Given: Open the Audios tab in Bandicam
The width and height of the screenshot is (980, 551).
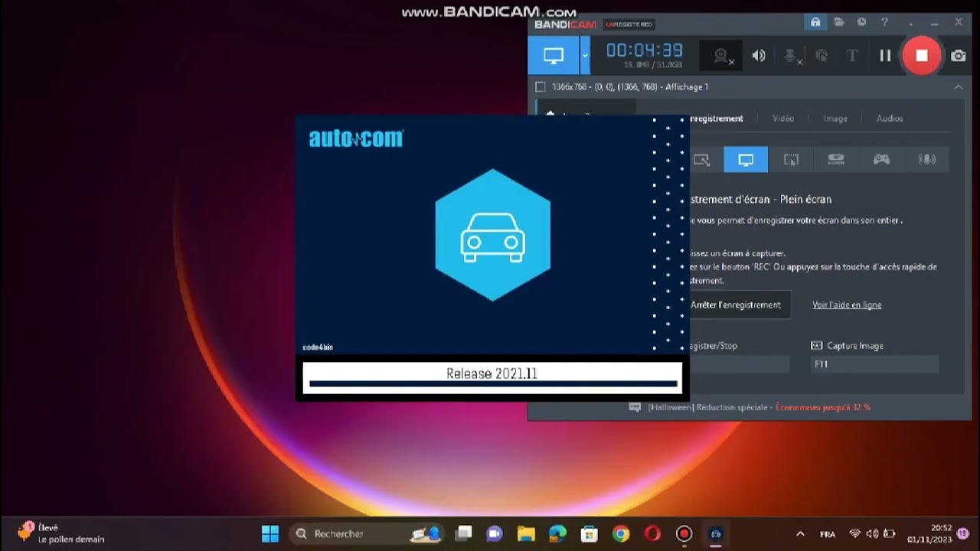Looking at the screenshot, I should 890,119.
